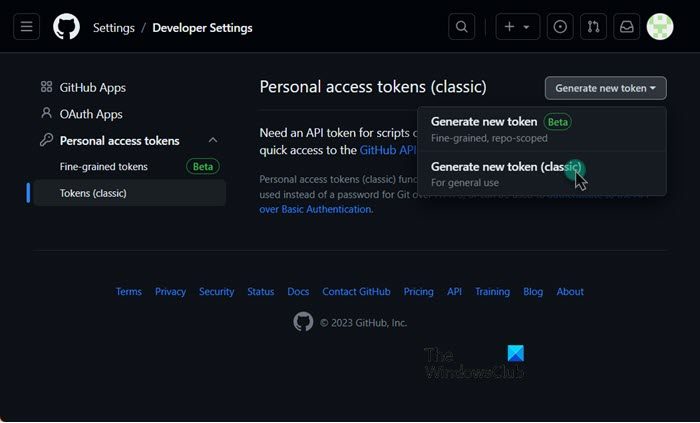Click the user profile avatar
This screenshot has height=423, width=700.
(x=660, y=27)
